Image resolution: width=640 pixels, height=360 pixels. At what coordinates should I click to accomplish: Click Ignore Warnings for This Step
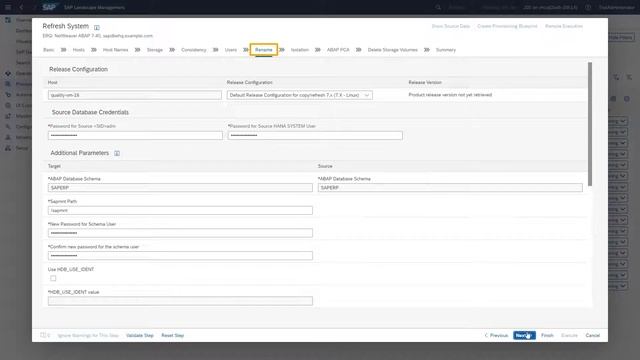pos(88,335)
